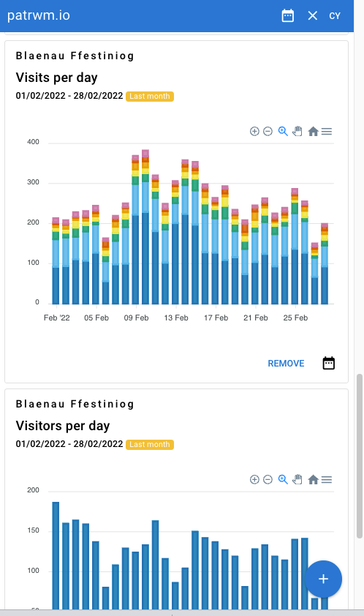364x616 pixels.
Task: Reset zoom with home icon on Visitors chart
Action: coord(313,479)
